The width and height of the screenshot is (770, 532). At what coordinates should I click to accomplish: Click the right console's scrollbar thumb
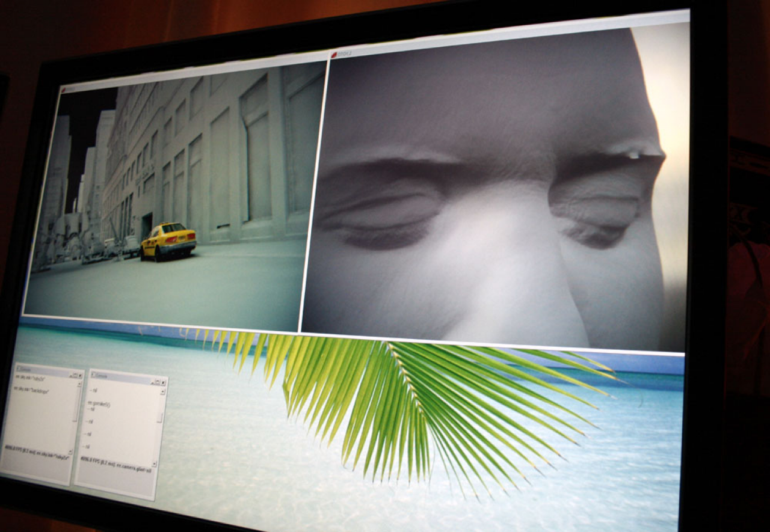160,417
